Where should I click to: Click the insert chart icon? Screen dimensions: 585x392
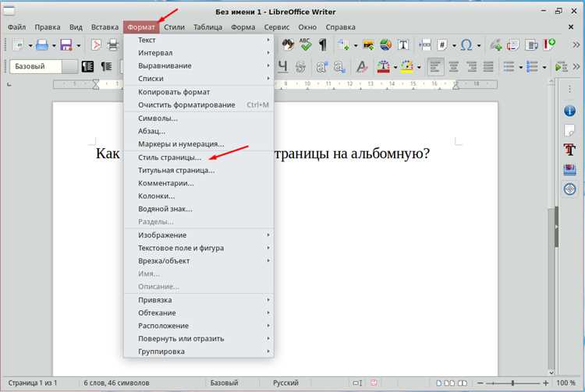point(386,45)
